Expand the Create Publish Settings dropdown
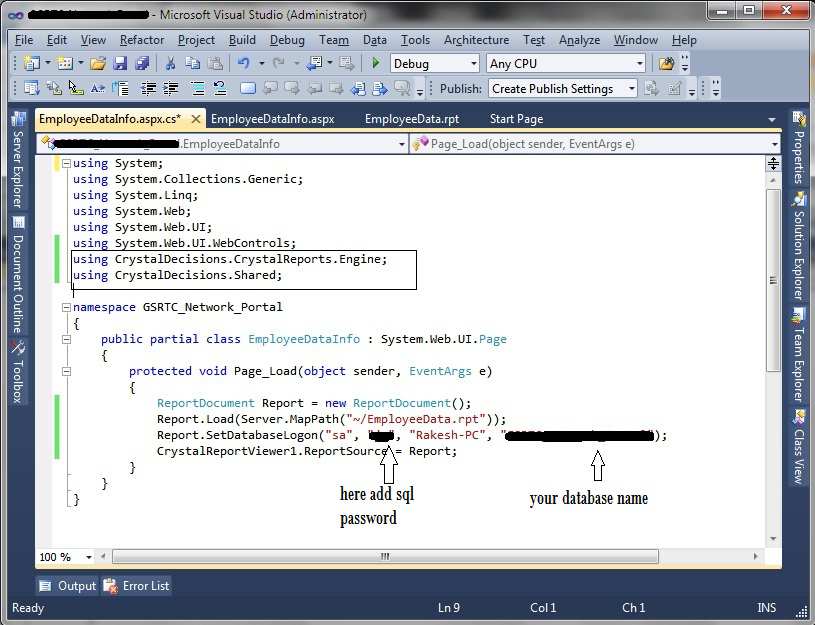This screenshot has height=625, width=815. coord(631,89)
